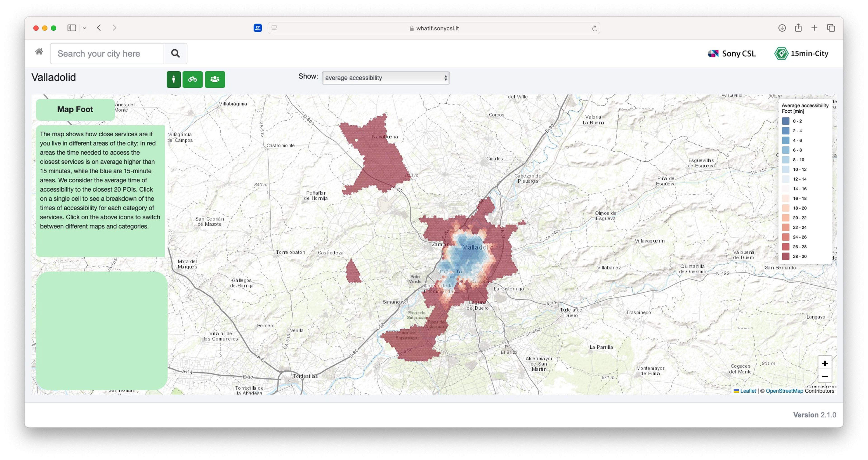868x460 pixels.
Task: Focus the Search your city field
Action: (107, 53)
